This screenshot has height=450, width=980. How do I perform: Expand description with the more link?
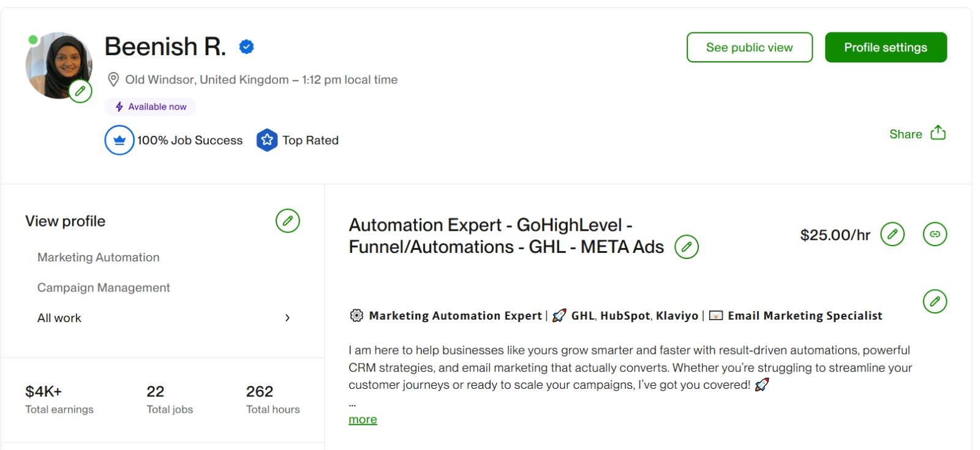pos(363,419)
